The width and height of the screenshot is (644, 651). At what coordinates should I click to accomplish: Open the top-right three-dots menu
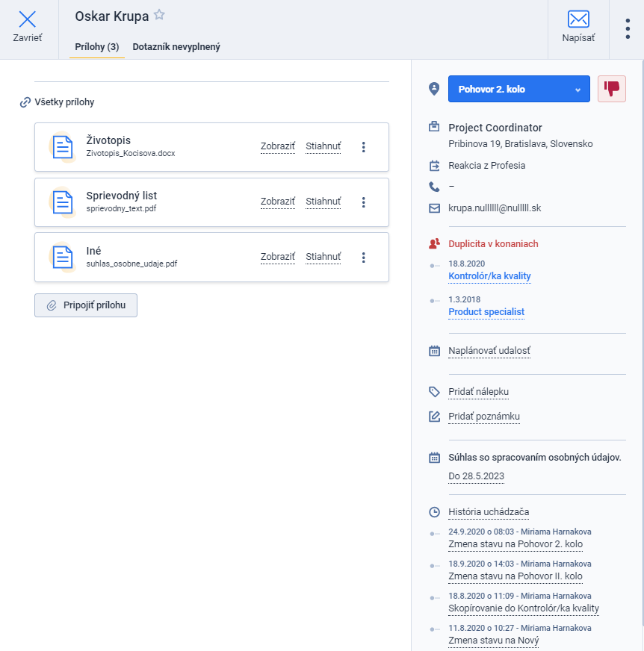[x=628, y=28]
